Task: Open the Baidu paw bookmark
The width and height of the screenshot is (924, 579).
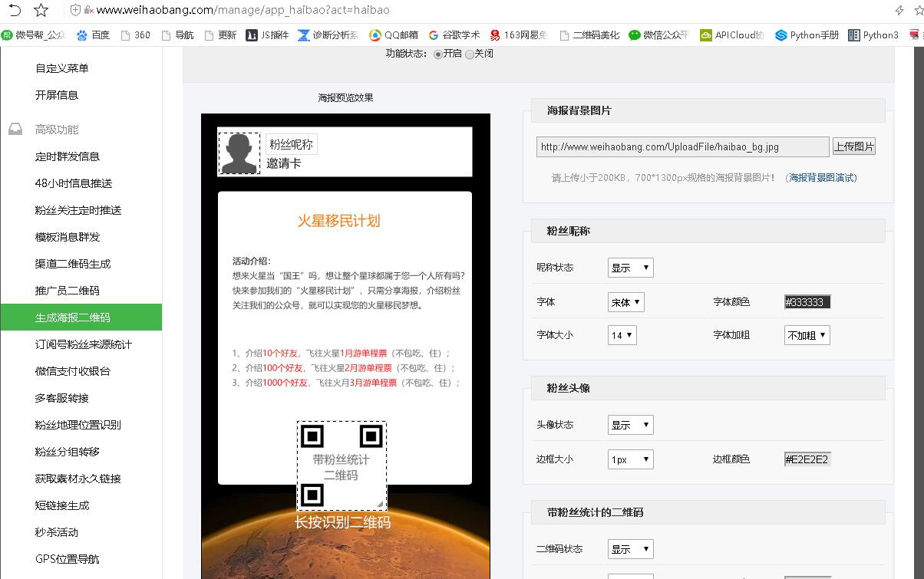Action: pos(93,35)
